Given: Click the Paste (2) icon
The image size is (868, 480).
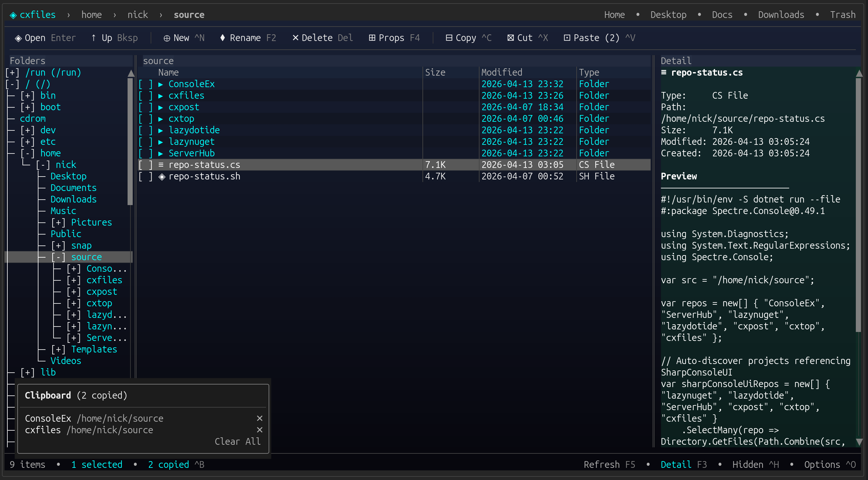Looking at the screenshot, I should coord(567,38).
